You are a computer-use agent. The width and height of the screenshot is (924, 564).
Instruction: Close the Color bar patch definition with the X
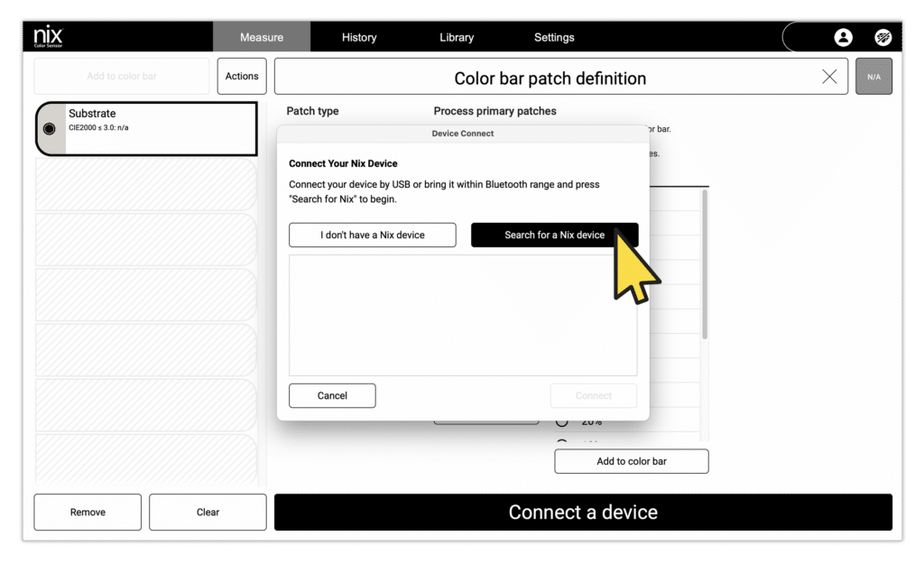pyautogui.click(x=829, y=77)
